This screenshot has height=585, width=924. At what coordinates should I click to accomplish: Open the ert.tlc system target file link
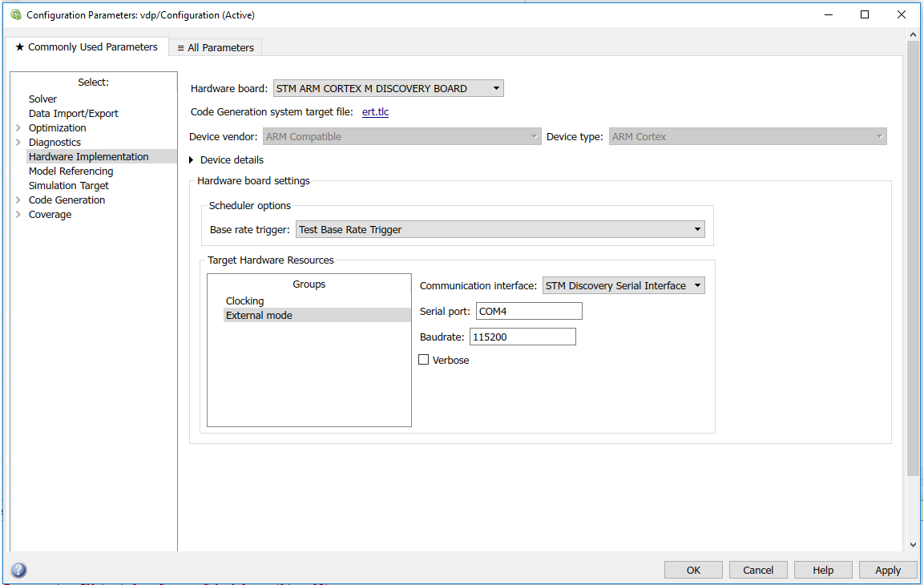375,112
